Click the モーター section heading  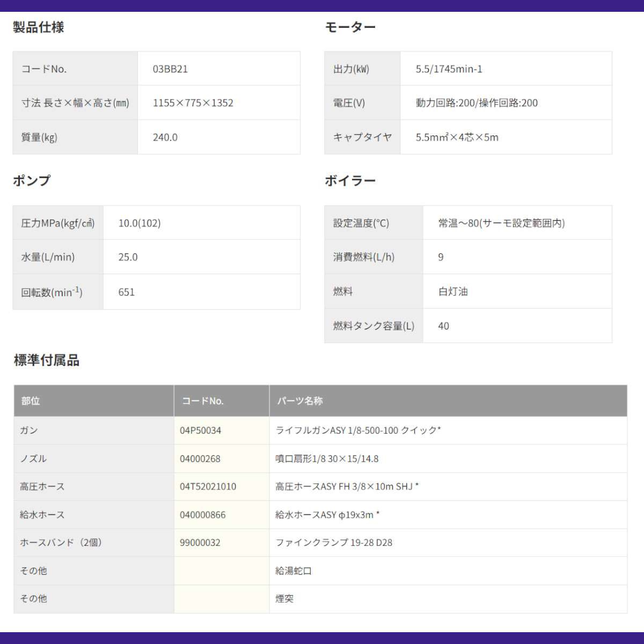click(x=350, y=27)
